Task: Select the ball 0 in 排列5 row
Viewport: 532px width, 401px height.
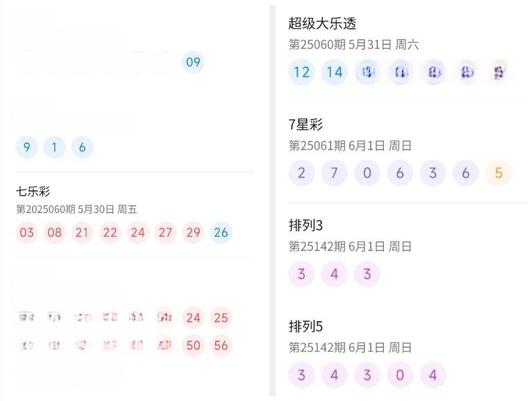Action: pos(400,375)
